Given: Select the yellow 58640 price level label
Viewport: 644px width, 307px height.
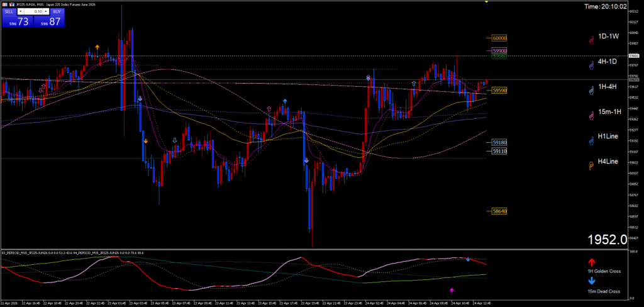Looking at the screenshot, I should tap(500, 211).
